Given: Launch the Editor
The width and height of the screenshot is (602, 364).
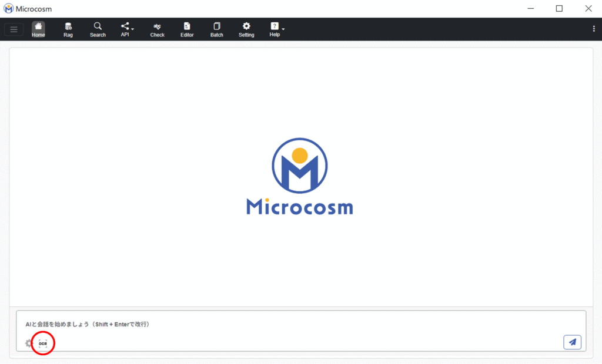Looking at the screenshot, I should point(187,29).
